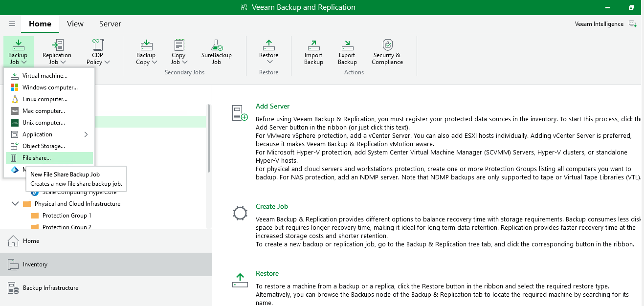
Task: Click the Restore heading link
Action: click(x=267, y=274)
